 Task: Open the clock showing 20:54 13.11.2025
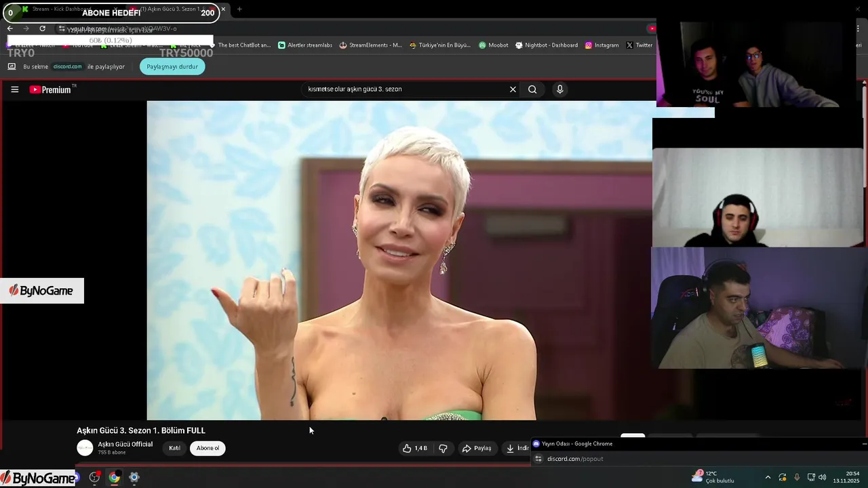pyautogui.click(x=846, y=477)
